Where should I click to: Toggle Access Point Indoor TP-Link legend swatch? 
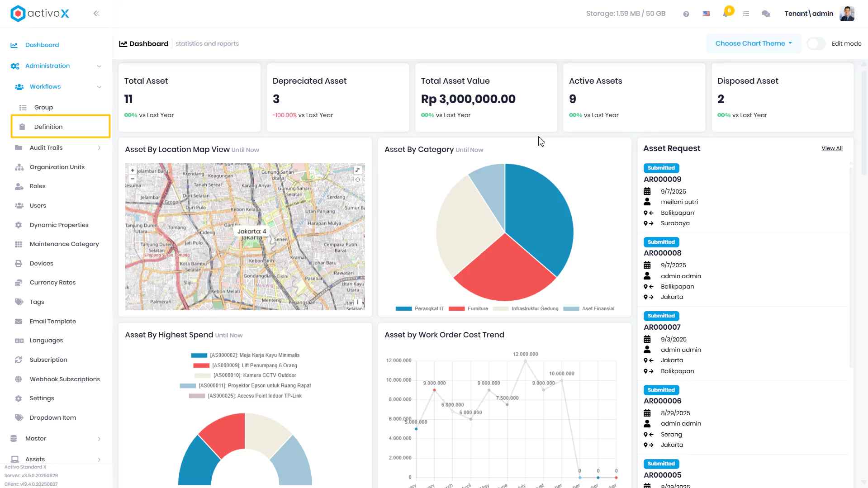point(197,396)
